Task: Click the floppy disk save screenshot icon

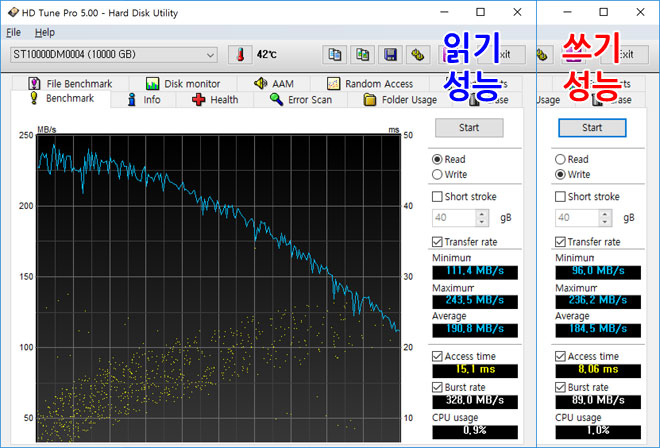Action: point(390,55)
